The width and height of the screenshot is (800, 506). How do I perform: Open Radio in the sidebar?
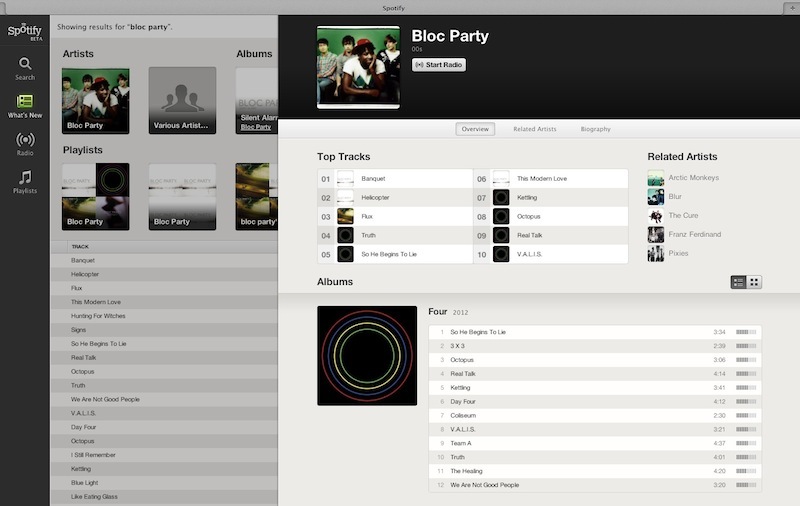coord(25,144)
